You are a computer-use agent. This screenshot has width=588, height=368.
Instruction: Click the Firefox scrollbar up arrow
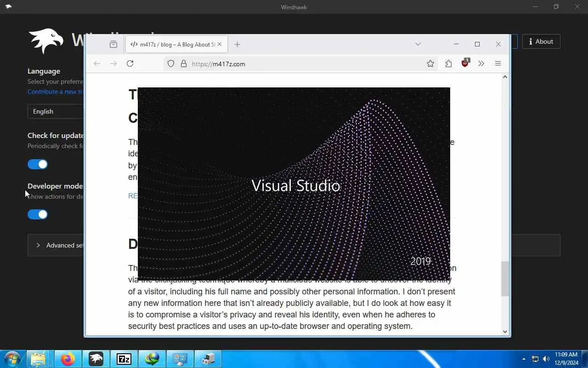click(x=505, y=77)
